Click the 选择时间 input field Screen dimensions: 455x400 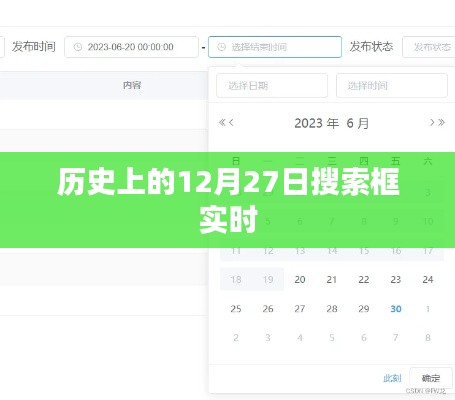click(x=392, y=86)
